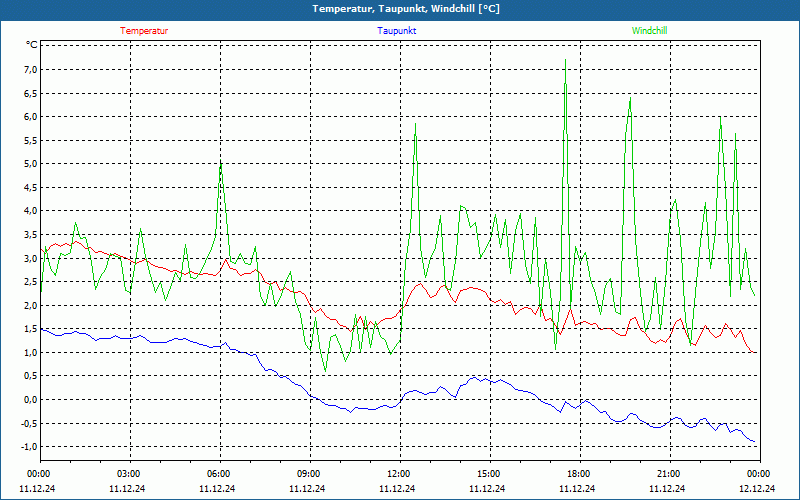Select the 15:00 time axis label
This screenshot has height=500, width=800.
coord(489,474)
